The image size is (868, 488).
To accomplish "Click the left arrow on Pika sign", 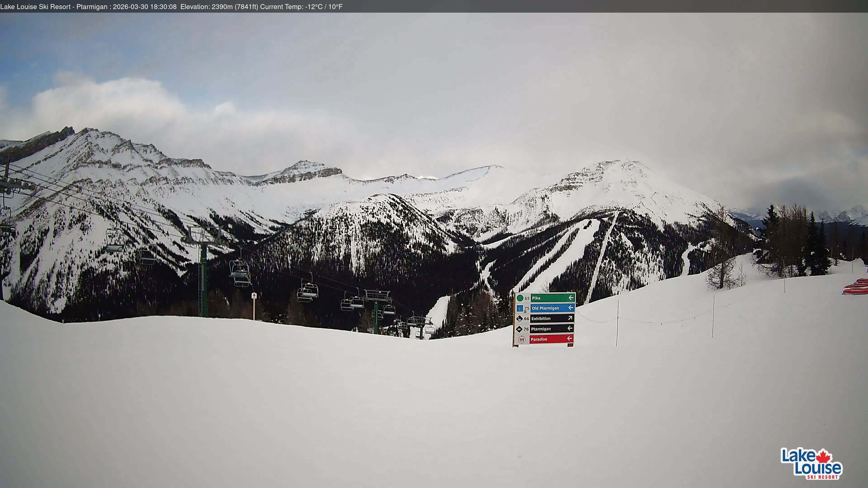I will pos(571,298).
